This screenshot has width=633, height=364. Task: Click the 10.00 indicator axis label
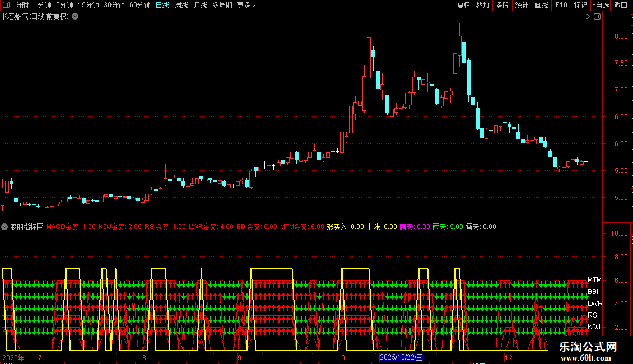point(619,234)
